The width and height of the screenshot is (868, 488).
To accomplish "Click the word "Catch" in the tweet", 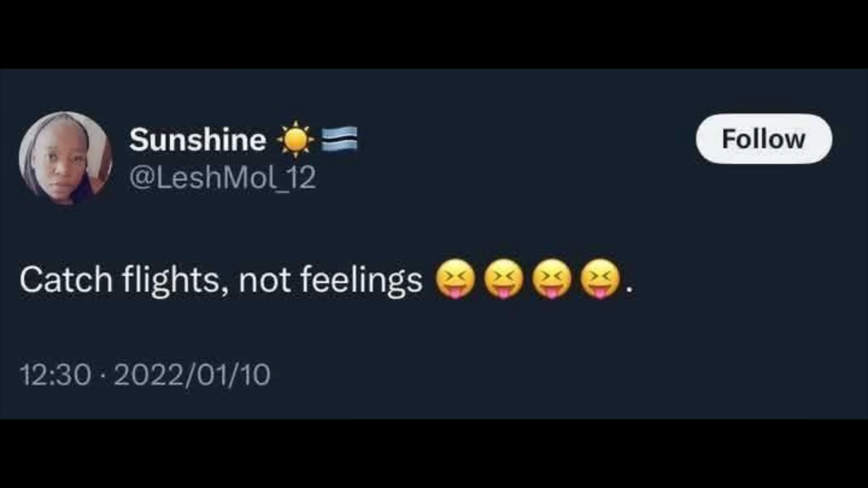I will click(x=66, y=280).
